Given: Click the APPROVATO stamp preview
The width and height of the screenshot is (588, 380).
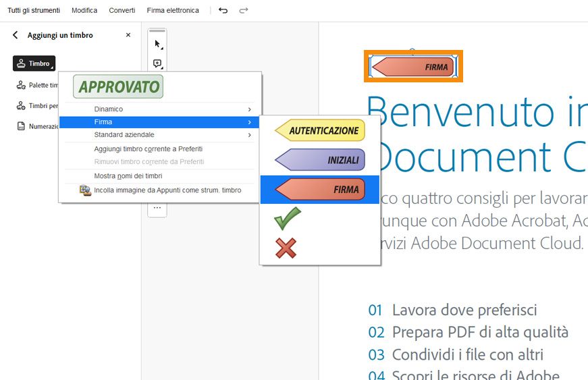Looking at the screenshot, I should coord(118,86).
